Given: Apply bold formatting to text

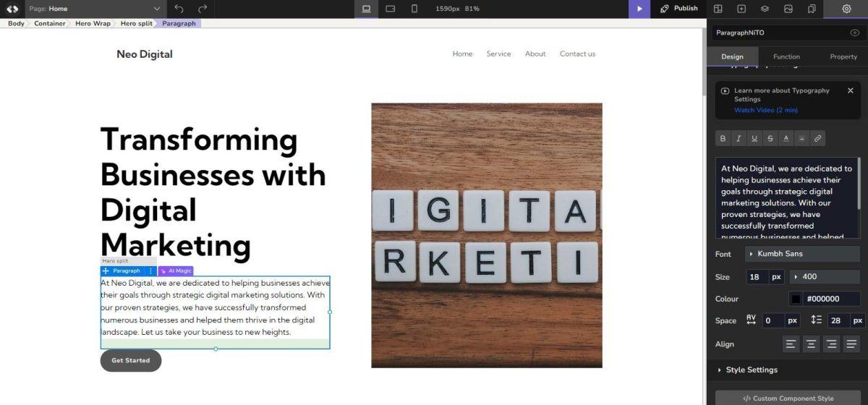Looking at the screenshot, I should point(723,138).
